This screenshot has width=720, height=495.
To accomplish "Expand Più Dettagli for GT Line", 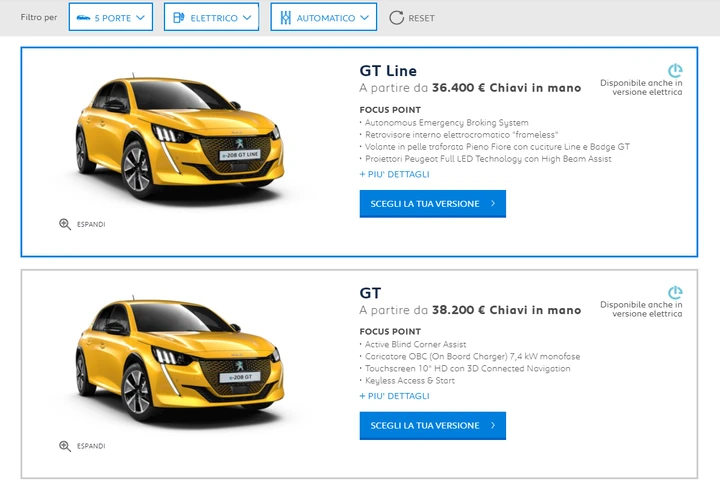I will [x=394, y=174].
